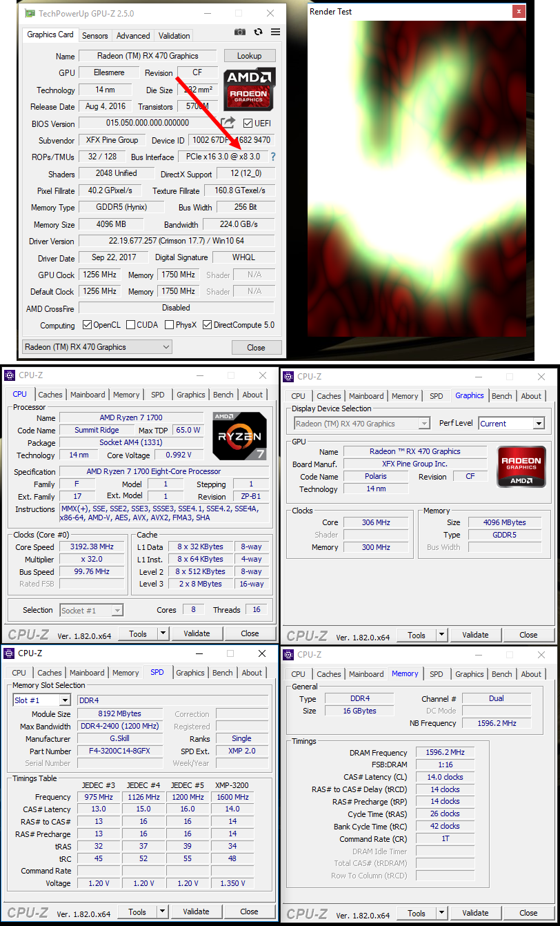Open the Slot #1 memory slot dropdown

click(41, 700)
